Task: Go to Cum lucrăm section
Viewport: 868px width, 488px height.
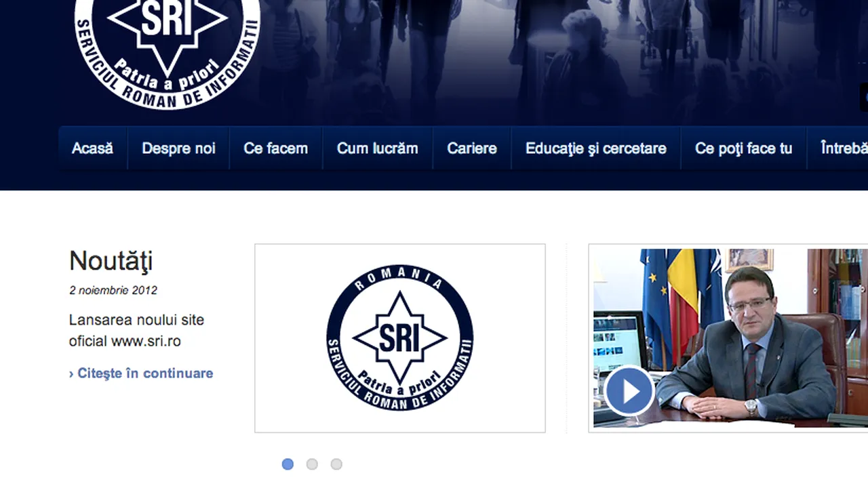Action: 378,148
